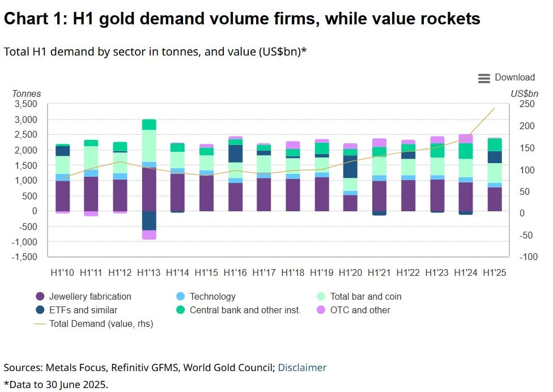Viewport: 553px width, 392px height.
Task: Toggle Central bank and other inst. legend
Action: click(239, 310)
